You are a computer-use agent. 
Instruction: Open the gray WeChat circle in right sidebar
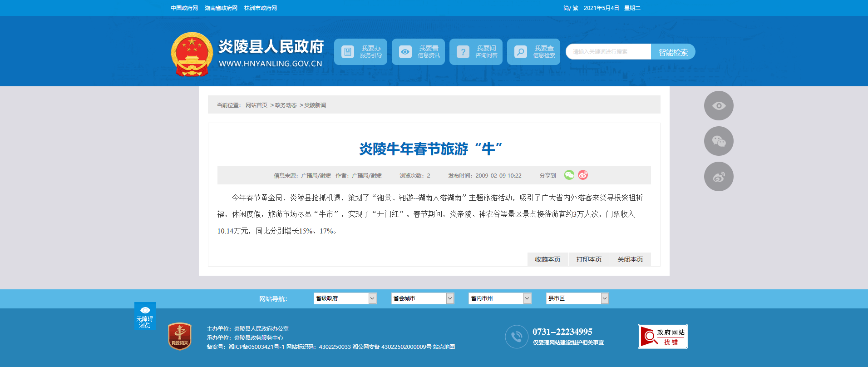[718, 141]
